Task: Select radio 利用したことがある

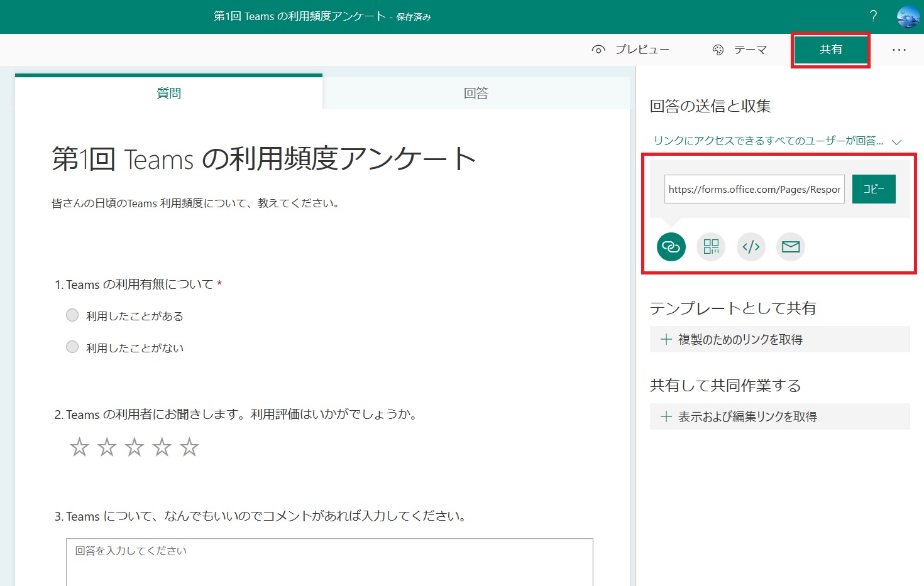Action: (x=72, y=315)
